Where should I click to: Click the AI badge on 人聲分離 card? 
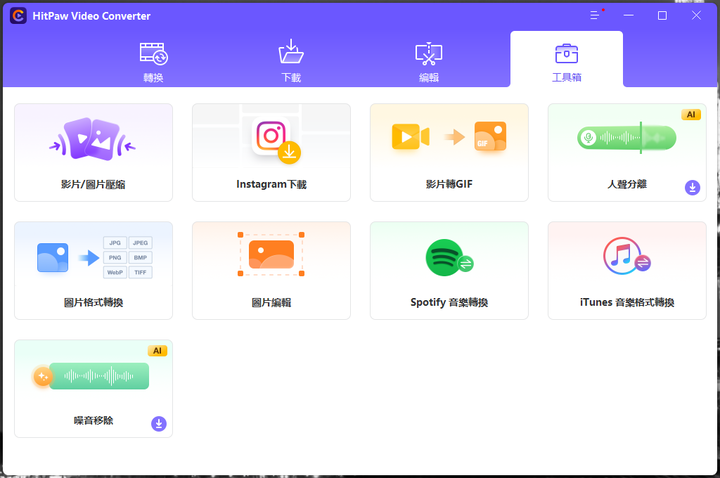coord(691,114)
